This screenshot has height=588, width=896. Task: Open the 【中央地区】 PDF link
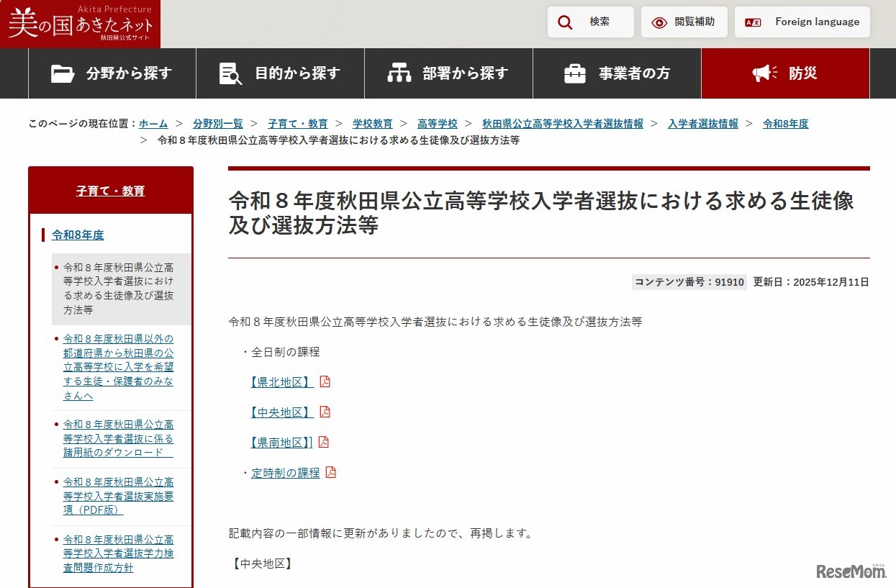tap(282, 412)
